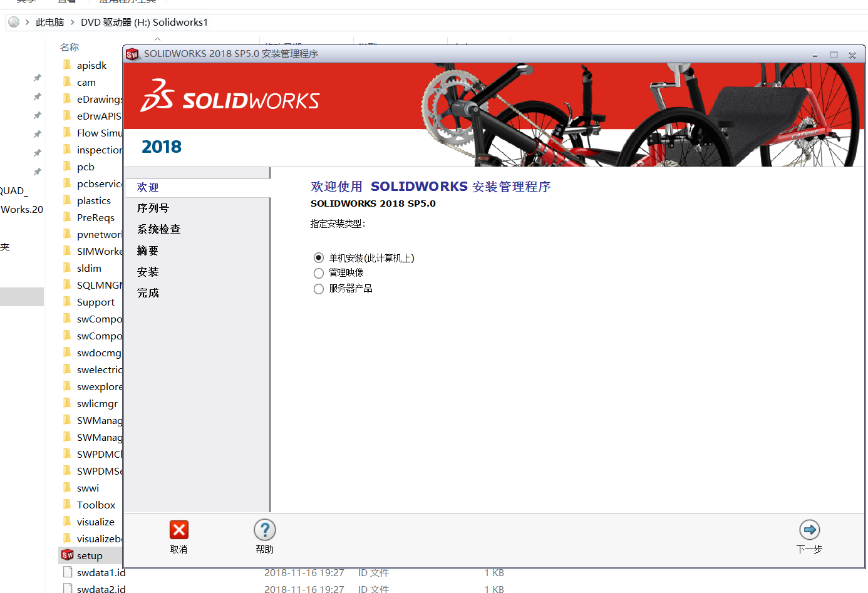This screenshot has height=593, width=868.
Task: Click the swlicmgr folder icon in Explorer
Action: tap(67, 403)
